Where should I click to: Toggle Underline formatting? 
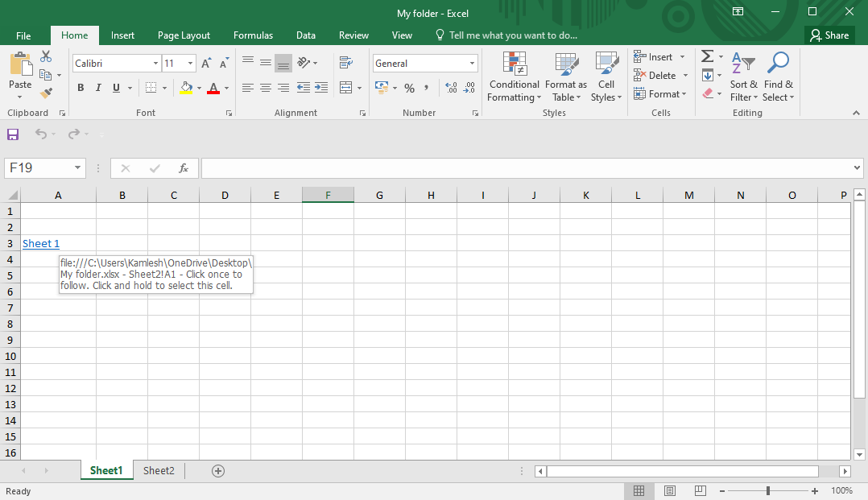116,88
